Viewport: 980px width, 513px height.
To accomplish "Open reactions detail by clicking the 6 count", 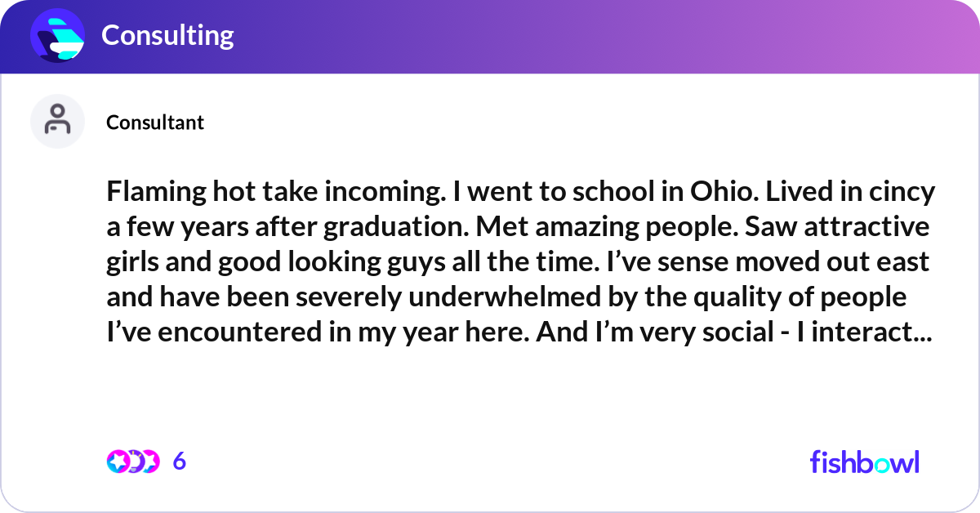I will [x=178, y=462].
